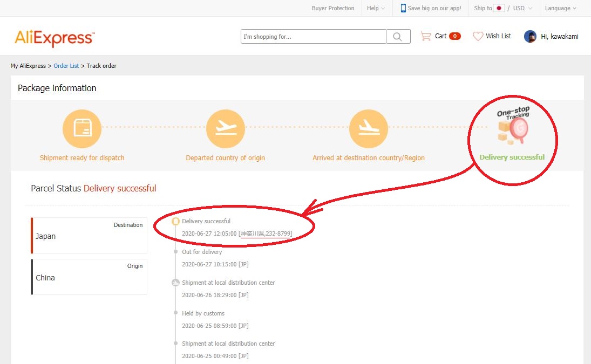Open the Ship to Japan flag selector
Screen dimensions: 591x364
499,8
